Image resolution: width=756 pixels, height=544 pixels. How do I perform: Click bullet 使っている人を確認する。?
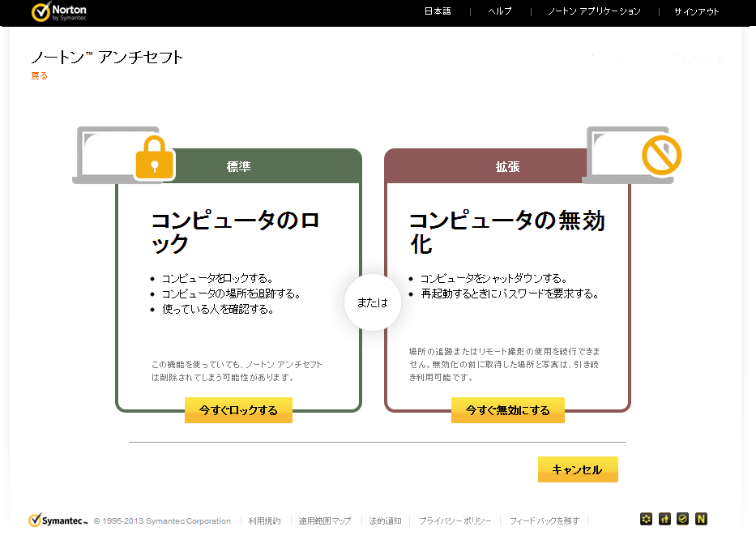click(x=218, y=309)
